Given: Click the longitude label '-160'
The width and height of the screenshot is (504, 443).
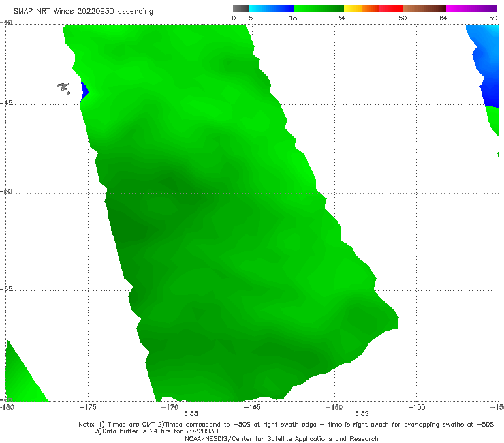Looking at the screenshot, I should coord(334,407).
